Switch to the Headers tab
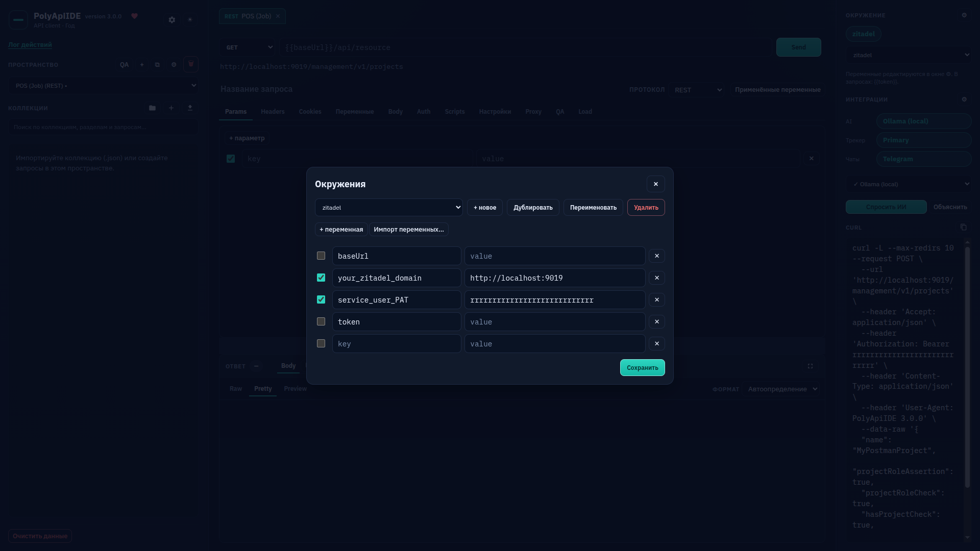The image size is (980, 551). 273,111
